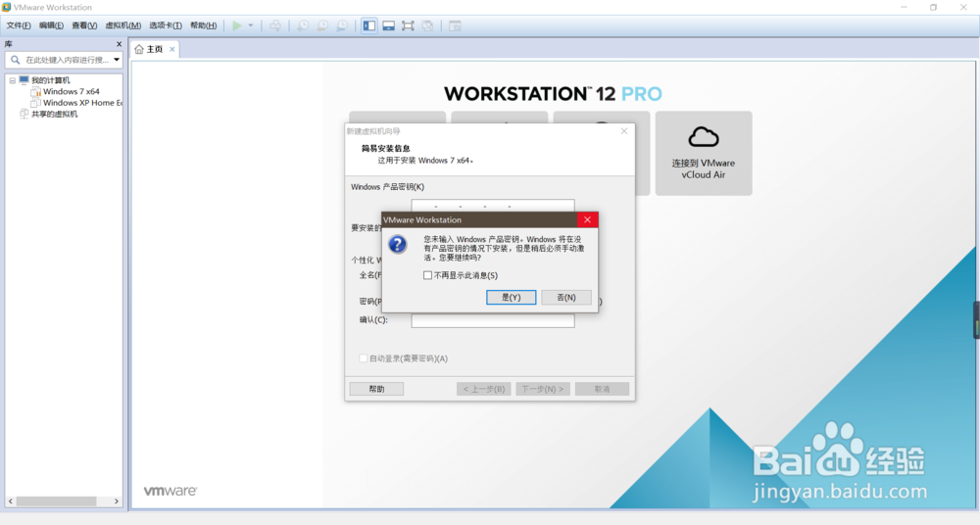
Task: Close the 库 library panel
Action: pos(119,44)
